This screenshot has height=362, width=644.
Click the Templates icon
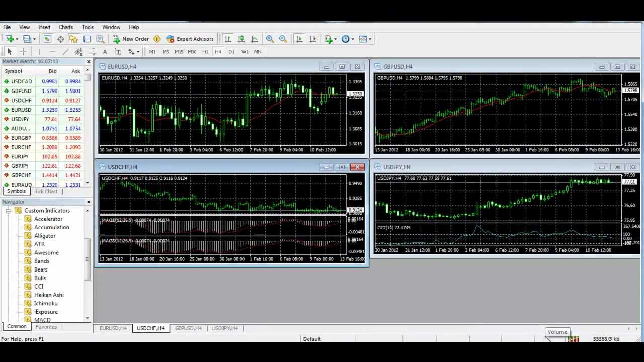362,39
